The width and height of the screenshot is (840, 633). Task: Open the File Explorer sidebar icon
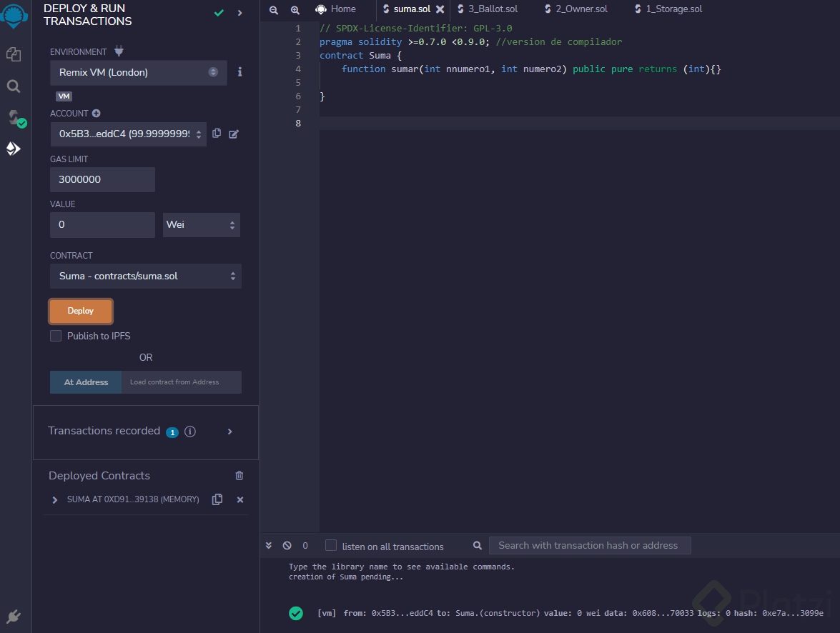(14, 54)
